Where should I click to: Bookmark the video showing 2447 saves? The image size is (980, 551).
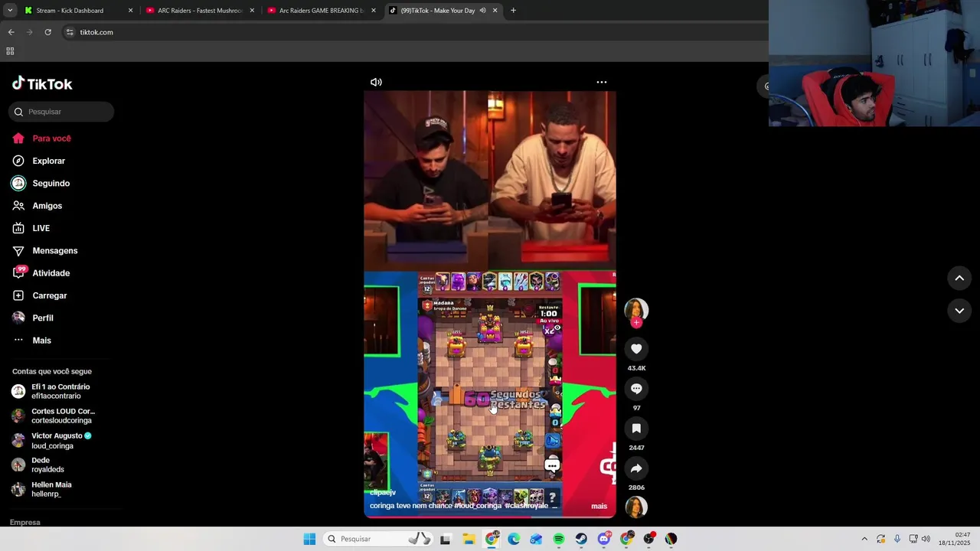coord(636,429)
